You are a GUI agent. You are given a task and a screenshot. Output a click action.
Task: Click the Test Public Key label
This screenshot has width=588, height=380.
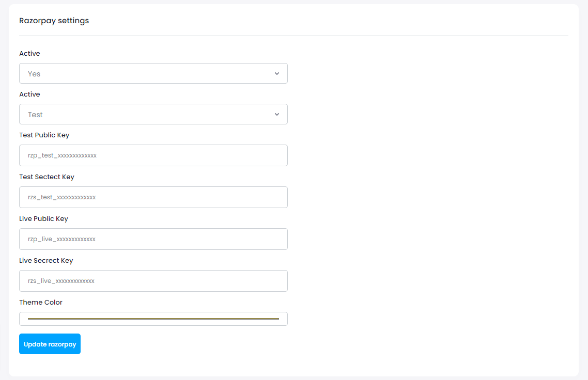click(44, 135)
